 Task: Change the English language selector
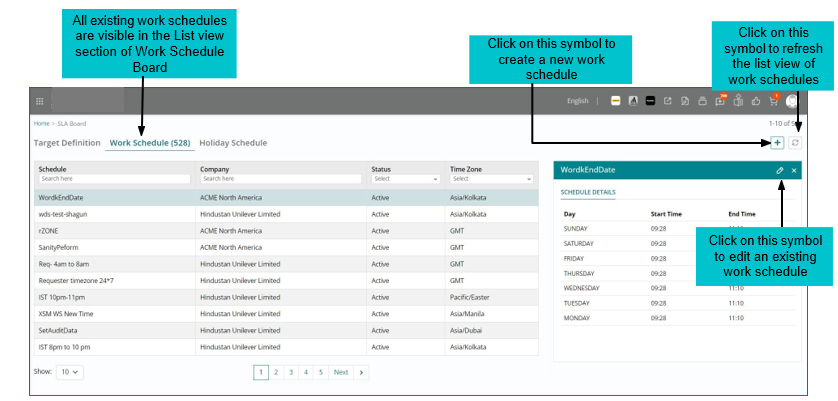[x=578, y=101]
